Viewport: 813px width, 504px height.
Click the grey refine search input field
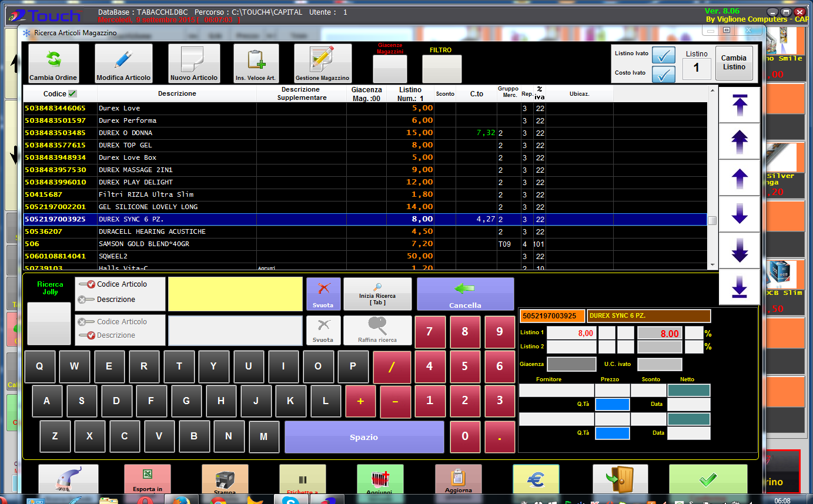(236, 331)
